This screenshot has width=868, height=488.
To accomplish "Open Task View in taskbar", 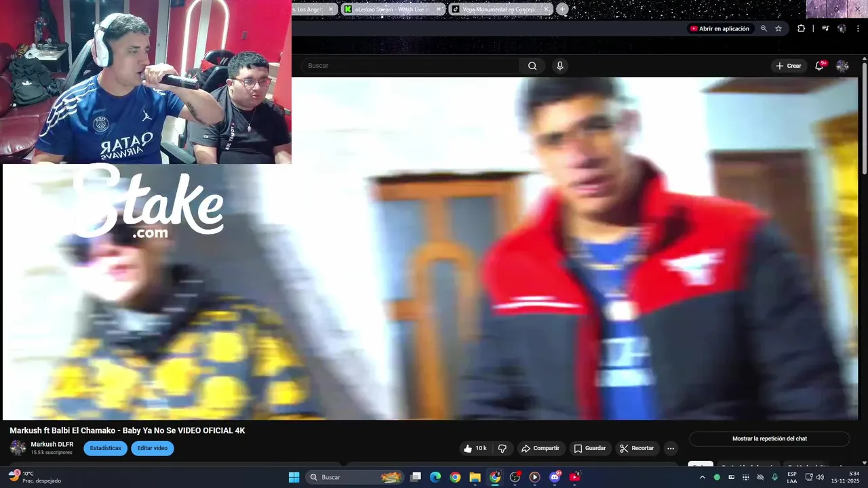I will click(x=416, y=477).
